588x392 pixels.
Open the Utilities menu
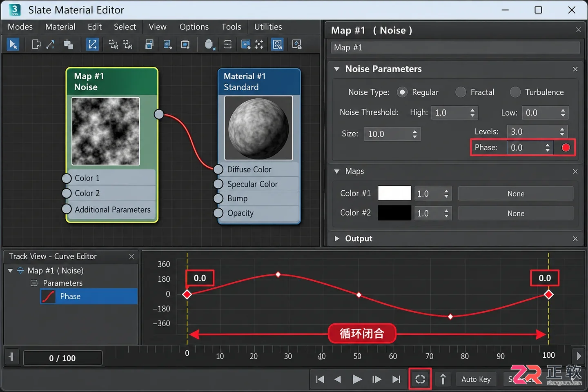tap(268, 27)
